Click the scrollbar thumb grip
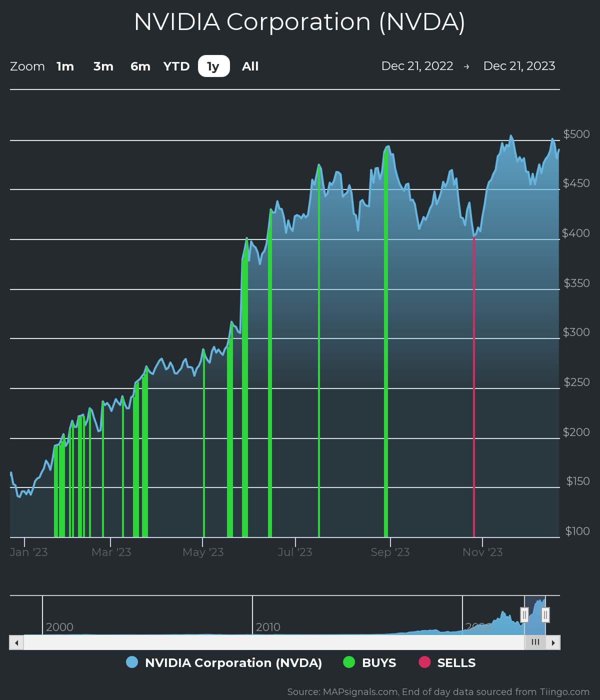This screenshot has height=700, width=600. [x=535, y=642]
